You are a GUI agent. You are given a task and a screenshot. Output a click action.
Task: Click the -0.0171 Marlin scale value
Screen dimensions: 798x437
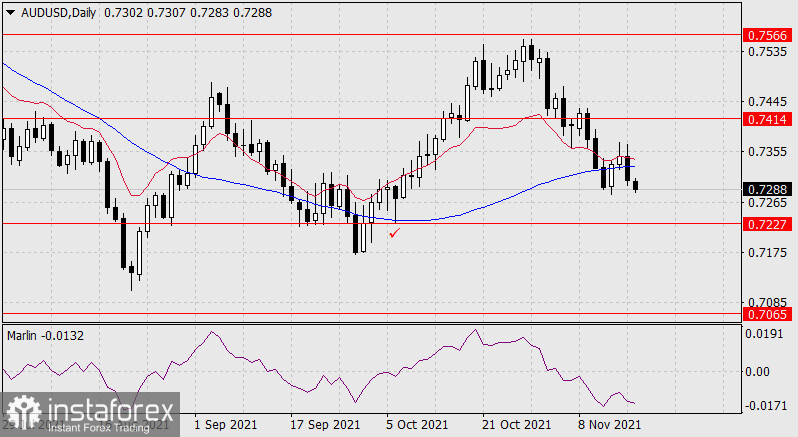pyautogui.click(x=765, y=406)
